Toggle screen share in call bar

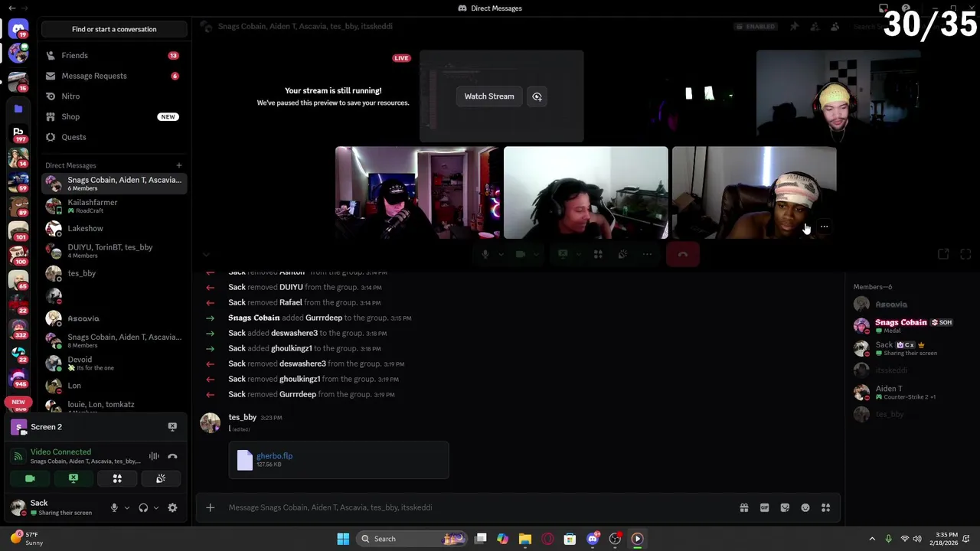[x=563, y=255]
